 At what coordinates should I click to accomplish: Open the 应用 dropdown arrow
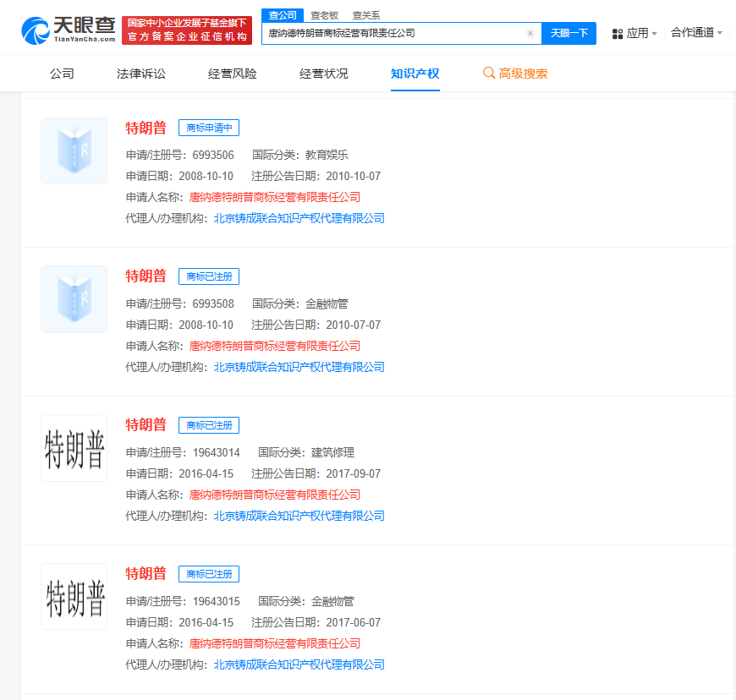[x=654, y=34]
